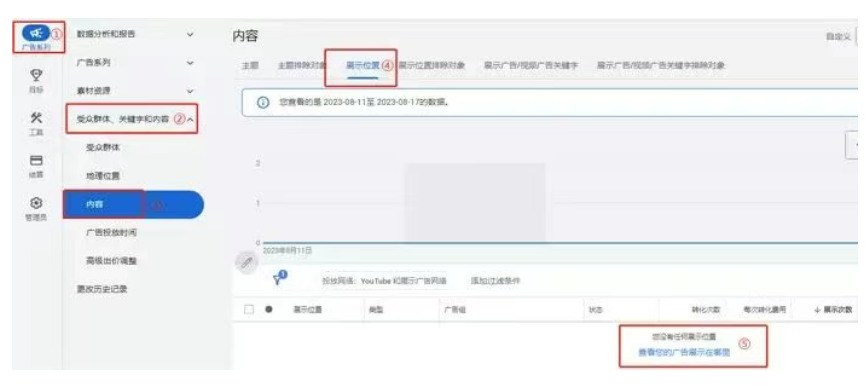Image resolution: width=865 pixels, height=385 pixels.
Task: Select 受众群体 in the side menu
Action: tap(103, 148)
